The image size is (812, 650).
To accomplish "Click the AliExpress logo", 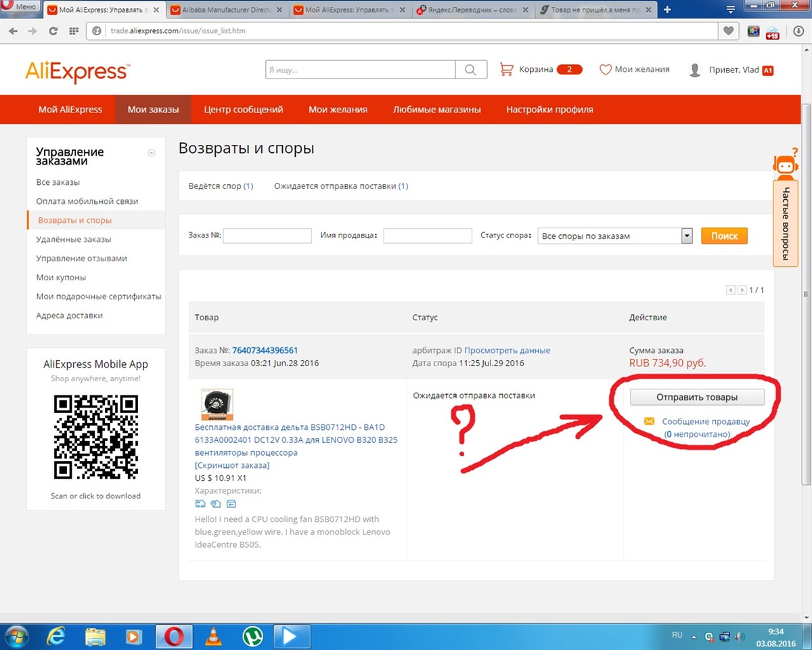I will click(x=78, y=71).
